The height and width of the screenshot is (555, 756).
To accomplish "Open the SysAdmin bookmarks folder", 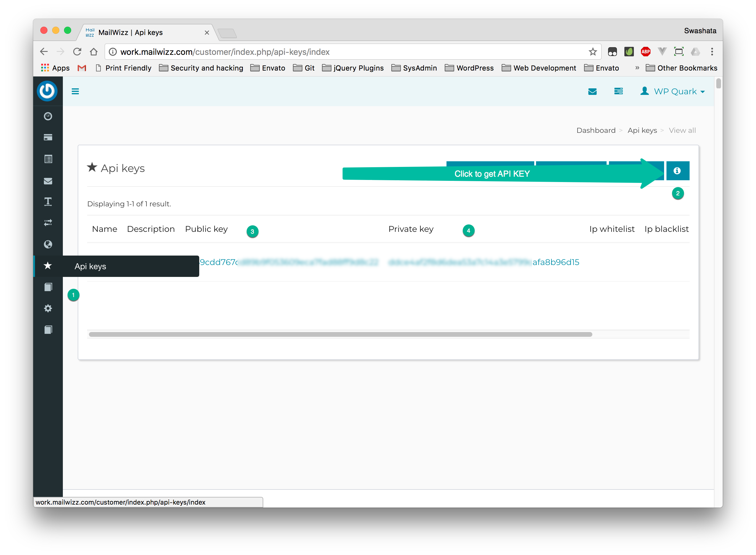I will pos(414,68).
